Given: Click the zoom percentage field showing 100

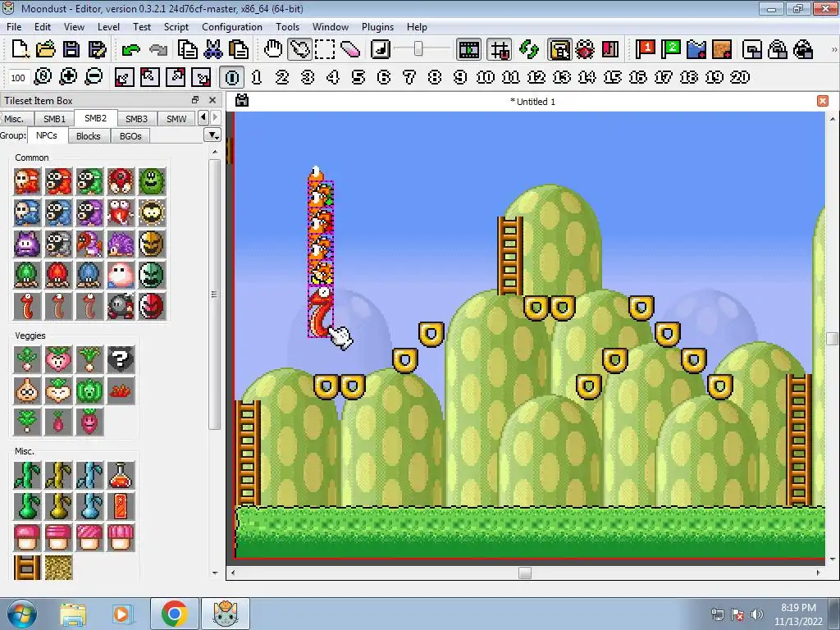Looking at the screenshot, I should [18, 78].
